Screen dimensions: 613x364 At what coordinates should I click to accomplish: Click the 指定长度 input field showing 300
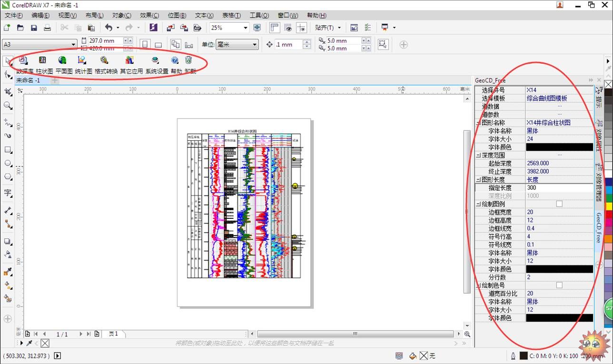tap(559, 187)
